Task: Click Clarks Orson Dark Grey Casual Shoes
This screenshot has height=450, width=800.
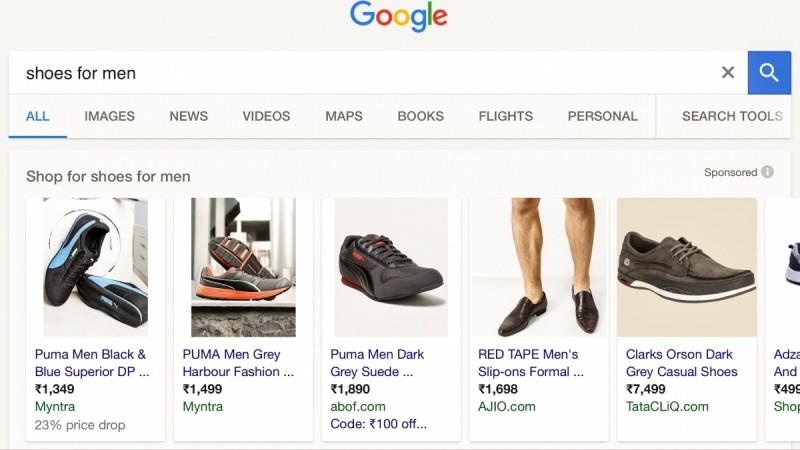Action: coord(682,363)
